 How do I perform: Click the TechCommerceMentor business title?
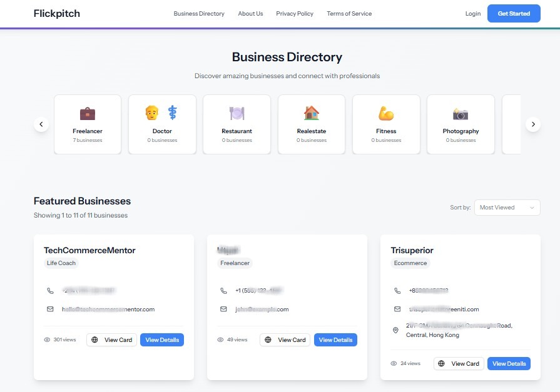point(89,250)
